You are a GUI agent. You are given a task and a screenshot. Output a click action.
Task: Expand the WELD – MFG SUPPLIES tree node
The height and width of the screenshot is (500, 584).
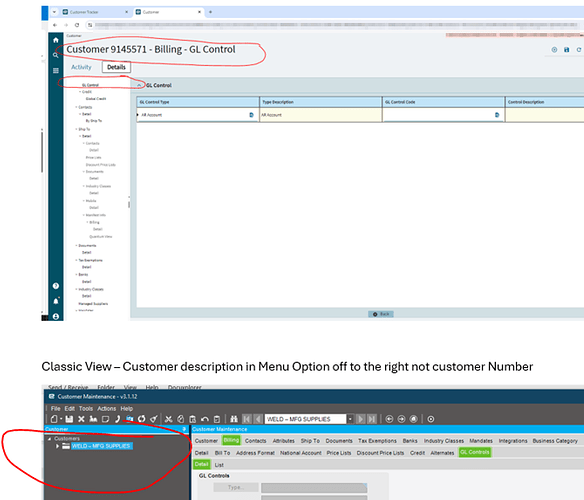[57, 446]
